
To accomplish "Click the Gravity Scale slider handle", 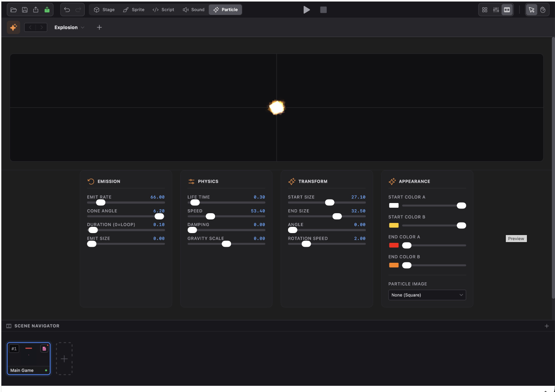I will point(226,244).
